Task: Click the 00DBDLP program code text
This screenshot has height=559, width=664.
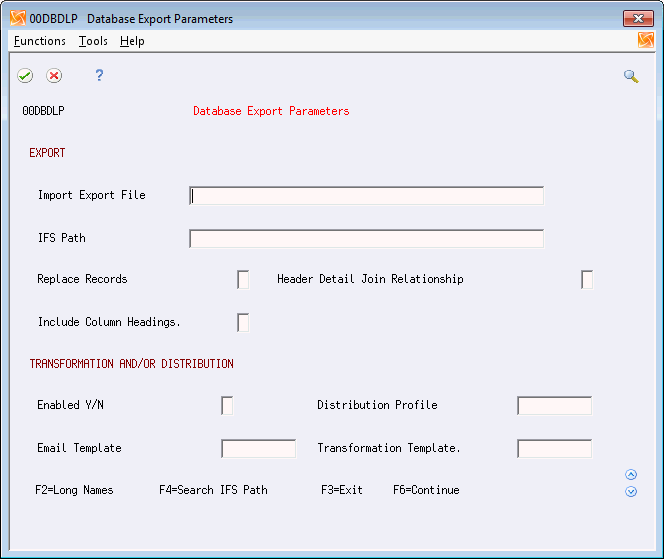Action: point(43,111)
